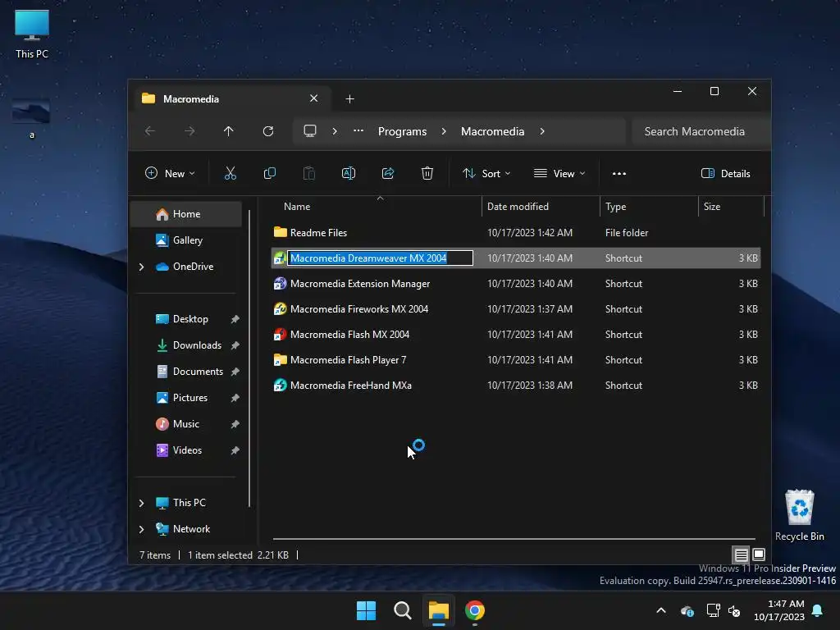The image size is (840, 630).
Task: Open the Readme Files folder icon
Action: pos(281,232)
